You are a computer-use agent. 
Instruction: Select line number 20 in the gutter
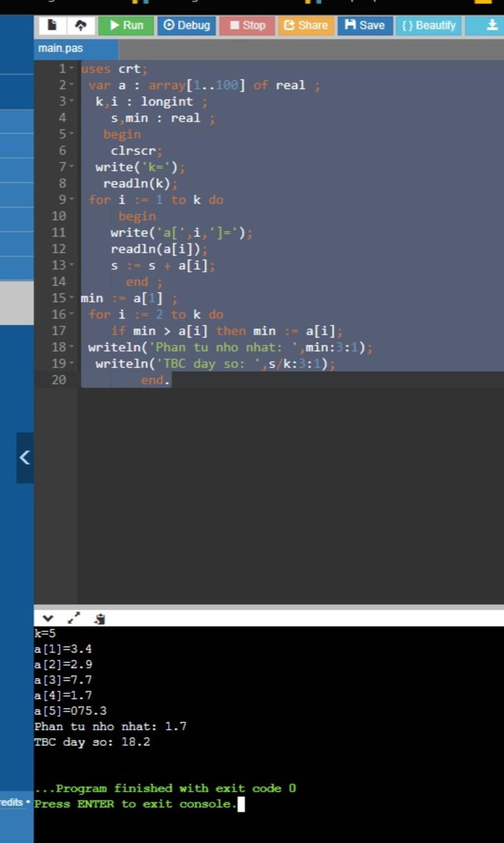click(x=59, y=380)
